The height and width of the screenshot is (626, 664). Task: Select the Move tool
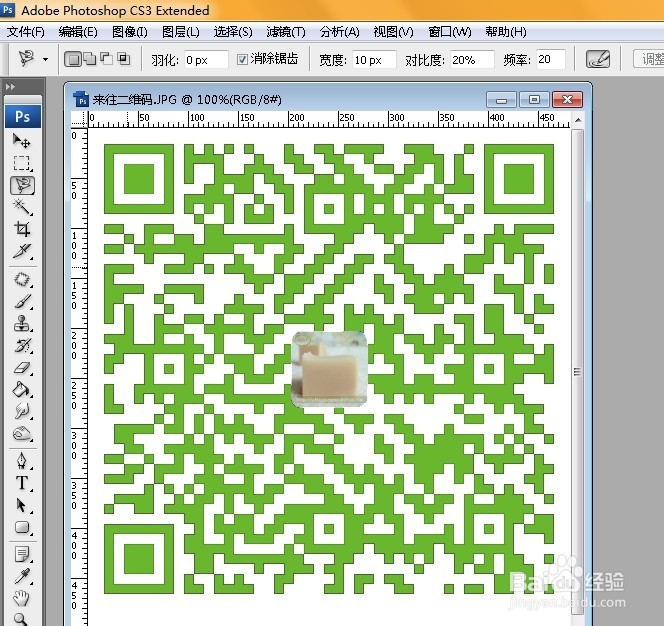coord(22,140)
